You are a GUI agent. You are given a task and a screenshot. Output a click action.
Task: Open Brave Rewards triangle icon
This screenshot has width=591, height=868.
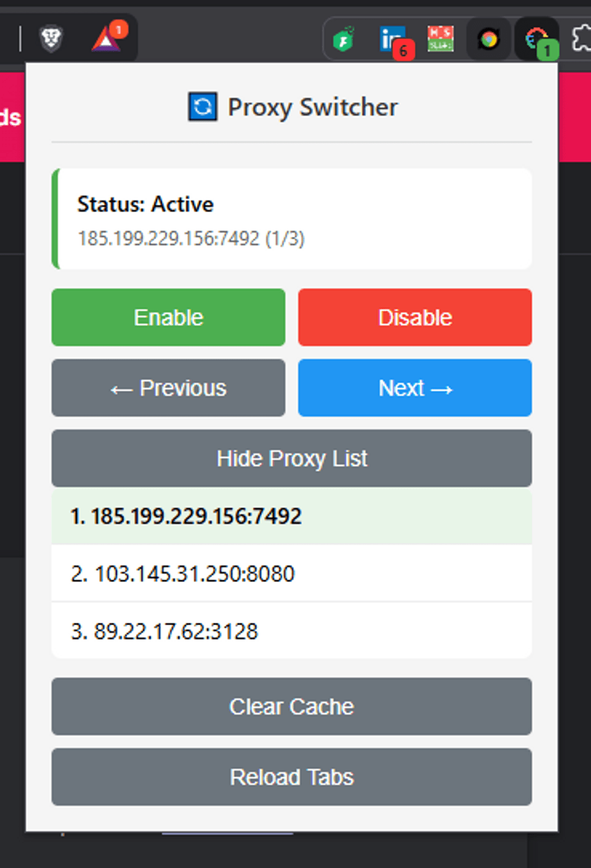[106, 39]
